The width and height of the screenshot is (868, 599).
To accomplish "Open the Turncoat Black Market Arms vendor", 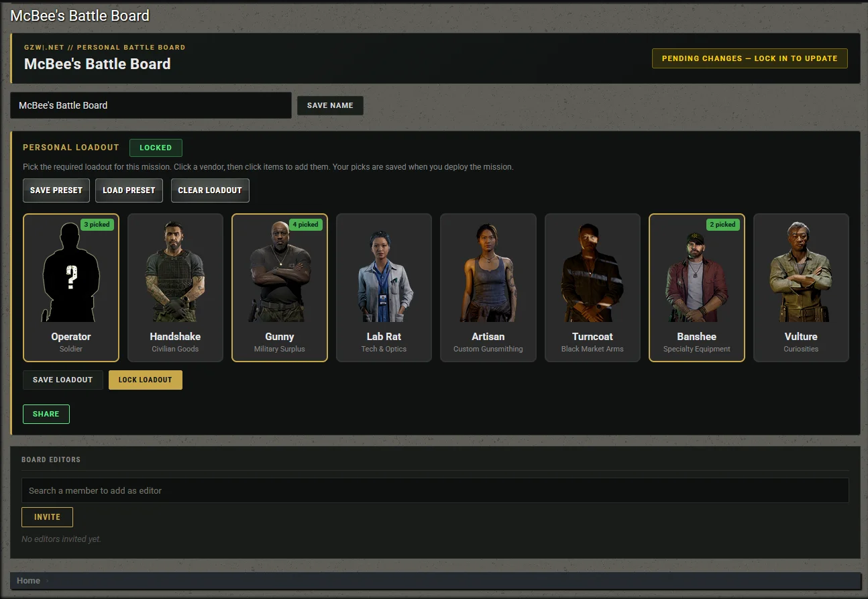I will [x=592, y=288].
